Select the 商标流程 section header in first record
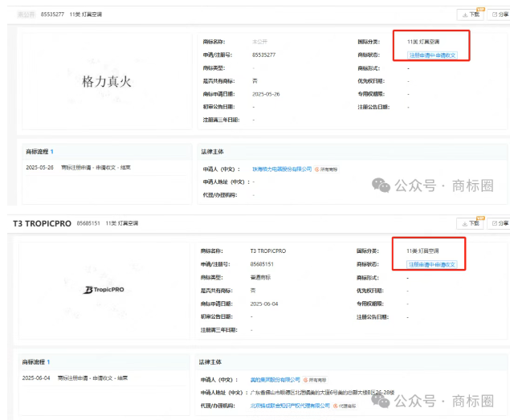Screen dimensions: 510x420 point(37,151)
